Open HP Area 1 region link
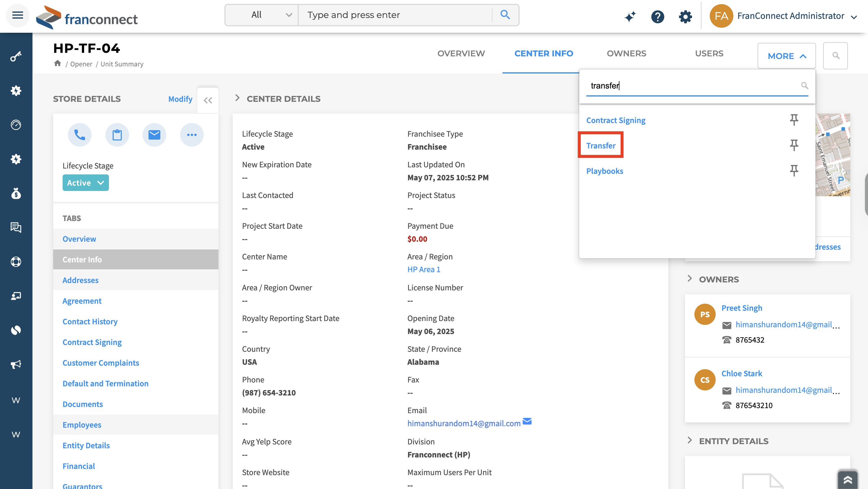This screenshot has width=868, height=489. tap(424, 269)
